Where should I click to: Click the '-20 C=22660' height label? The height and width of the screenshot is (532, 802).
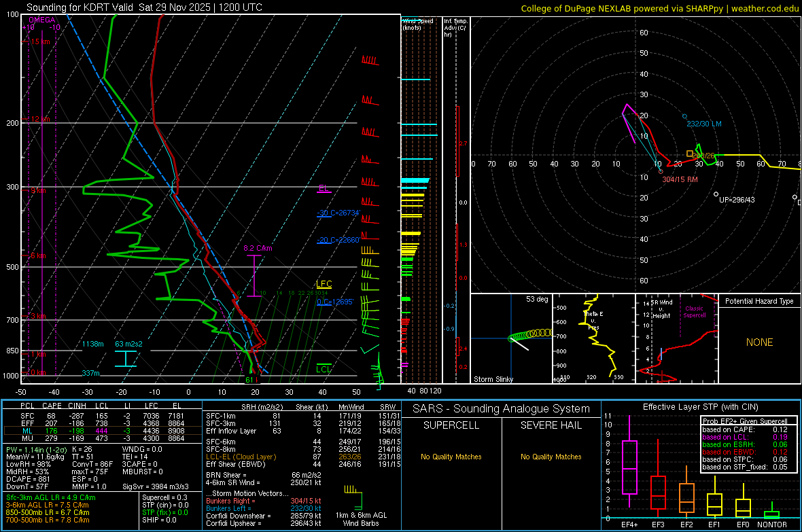(x=338, y=240)
